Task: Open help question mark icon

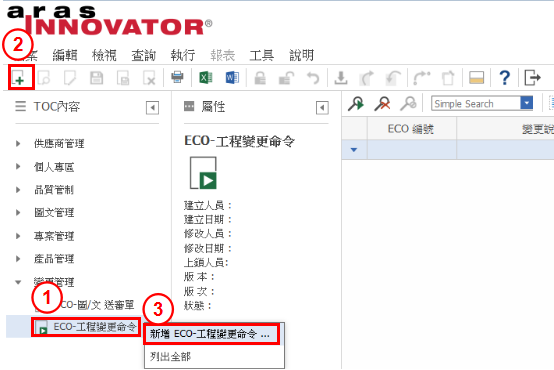Action: (505, 77)
